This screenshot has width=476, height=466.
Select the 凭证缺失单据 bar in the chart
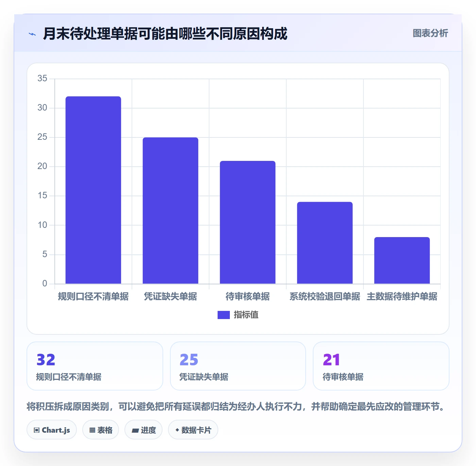[170, 211]
